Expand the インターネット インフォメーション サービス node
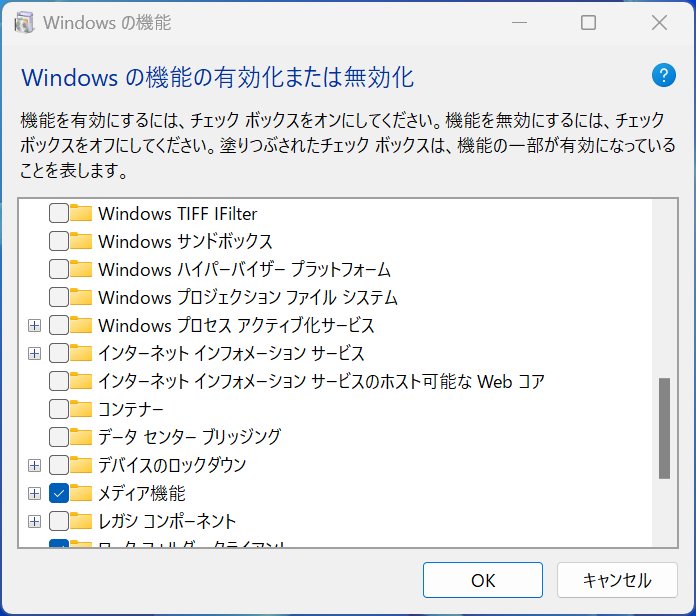 pyautogui.click(x=35, y=353)
